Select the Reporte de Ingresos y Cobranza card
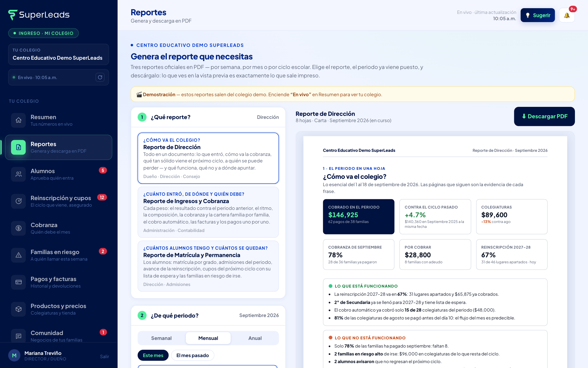Image resolution: width=588 pixels, height=368 pixels. 208,212
